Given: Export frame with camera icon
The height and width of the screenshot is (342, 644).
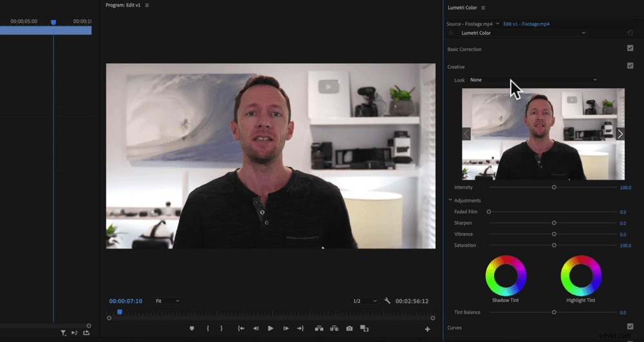Looking at the screenshot, I should 350,328.
